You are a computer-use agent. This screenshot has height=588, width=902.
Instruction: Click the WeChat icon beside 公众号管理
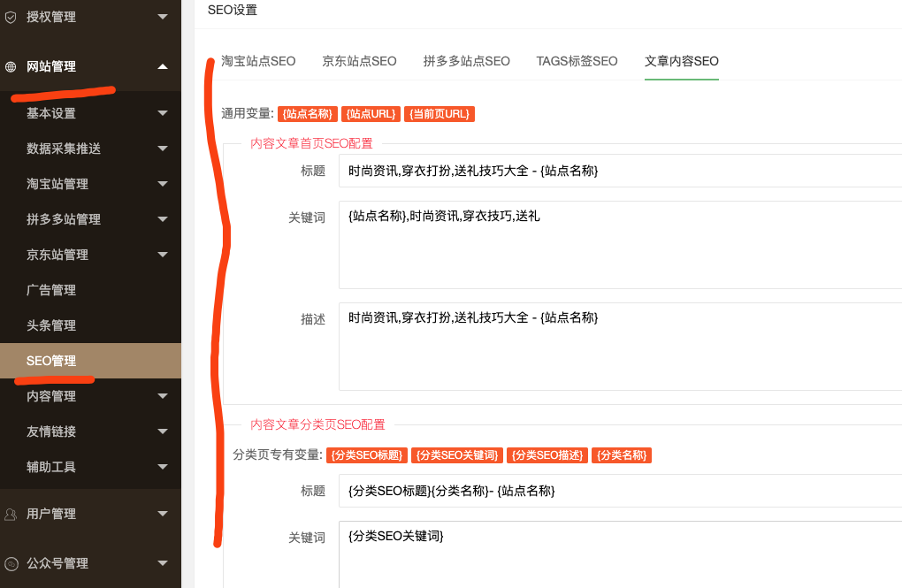[11, 564]
